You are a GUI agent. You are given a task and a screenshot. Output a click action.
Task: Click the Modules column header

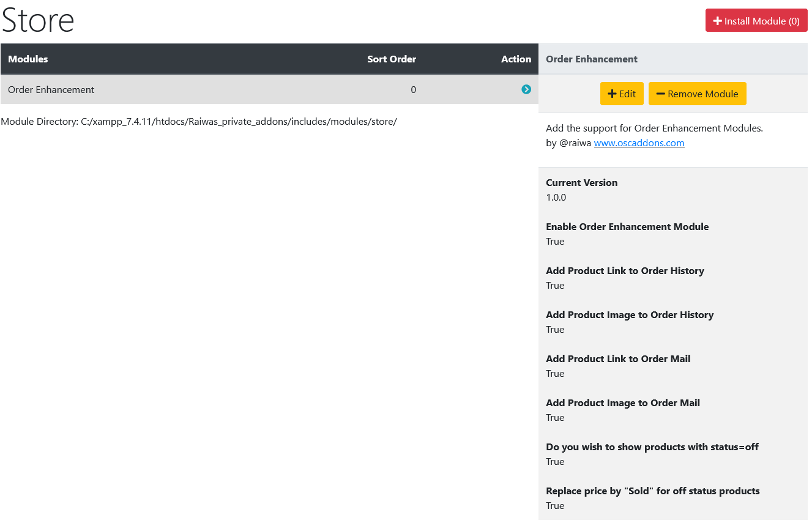[x=28, y=59]
